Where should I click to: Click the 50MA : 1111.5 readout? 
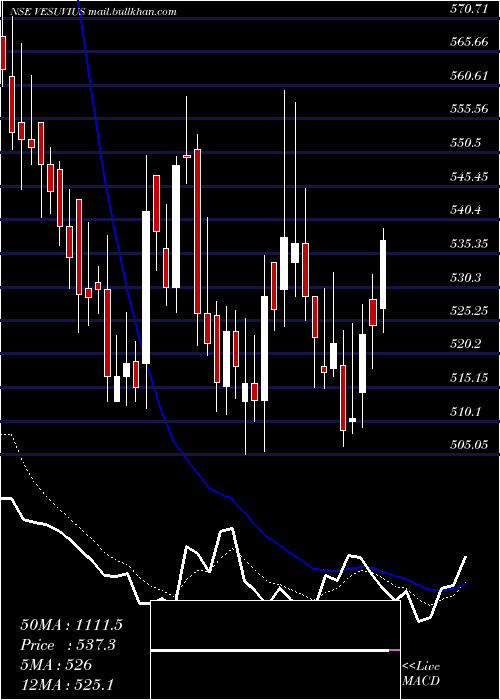point(71,625)
